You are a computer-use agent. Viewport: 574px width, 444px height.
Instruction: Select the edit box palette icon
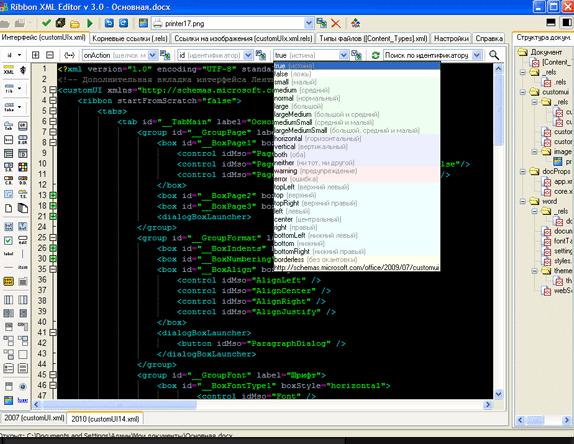click(x=23, y=240)
